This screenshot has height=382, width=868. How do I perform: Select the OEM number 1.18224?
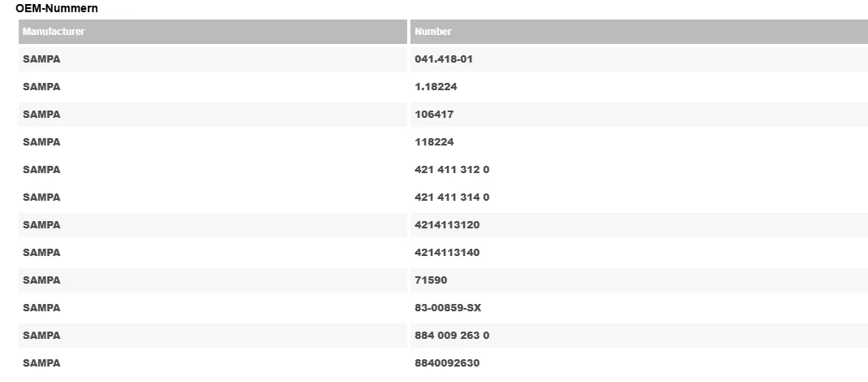click(x=436, y=87)
